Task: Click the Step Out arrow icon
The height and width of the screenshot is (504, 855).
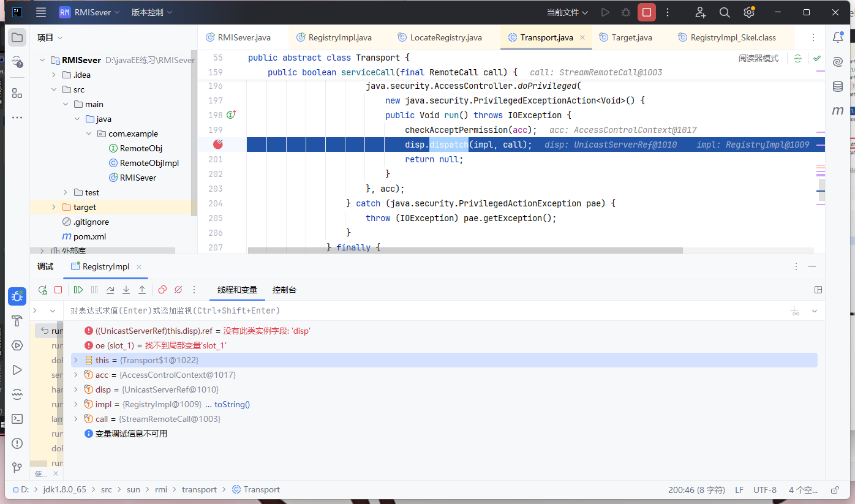Action: [x=142, y=290]
